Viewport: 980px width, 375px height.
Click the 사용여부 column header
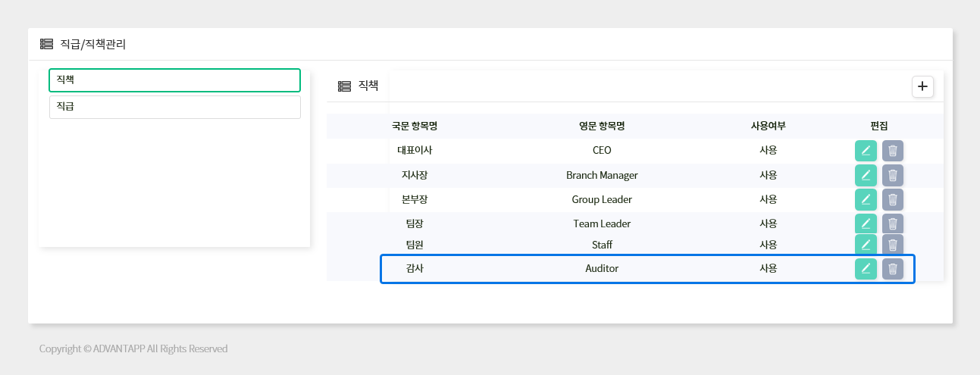768,126
